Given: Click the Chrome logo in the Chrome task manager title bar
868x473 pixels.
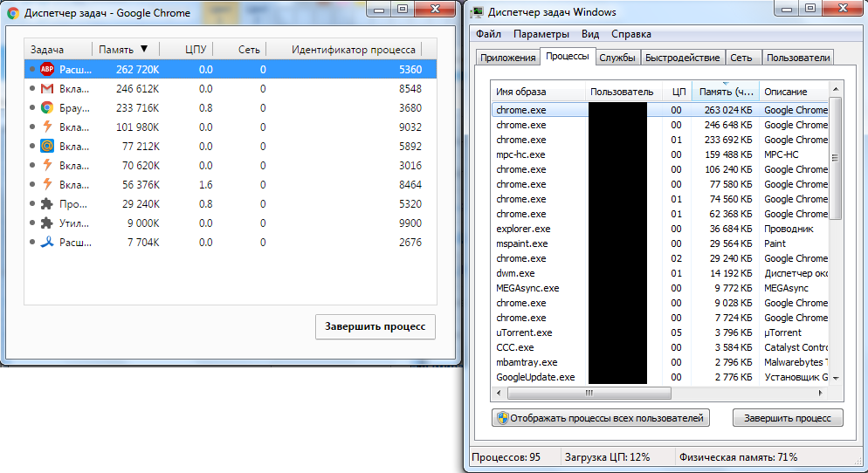Looking at the screenshot, I should 13,13.
